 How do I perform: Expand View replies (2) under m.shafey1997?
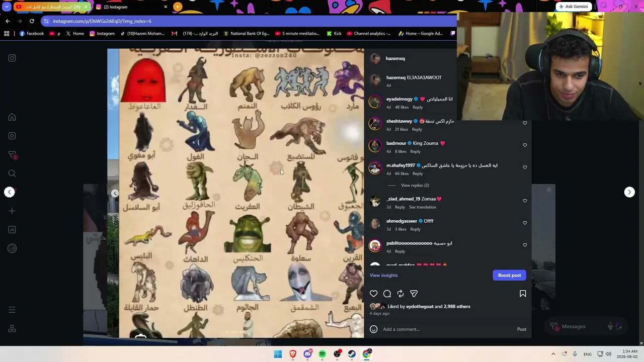click(415, 186)
